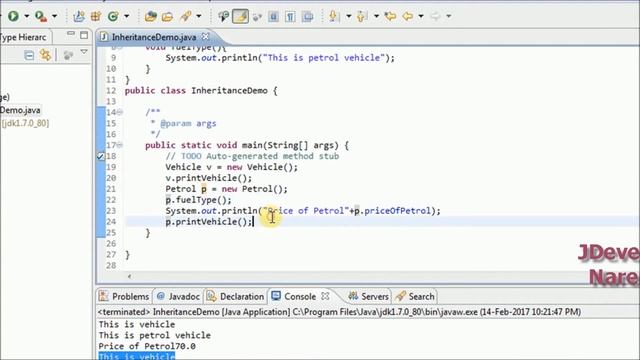Toggle block selection mode icon
Screen dimensions: 640x360
(273, 16)
